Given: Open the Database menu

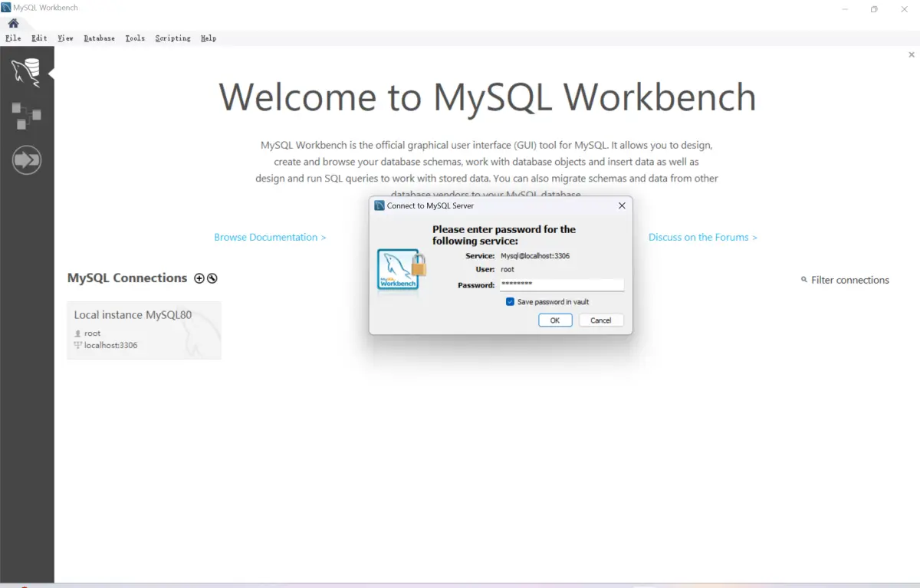Looking at the screenshot, I should (99, 38).
